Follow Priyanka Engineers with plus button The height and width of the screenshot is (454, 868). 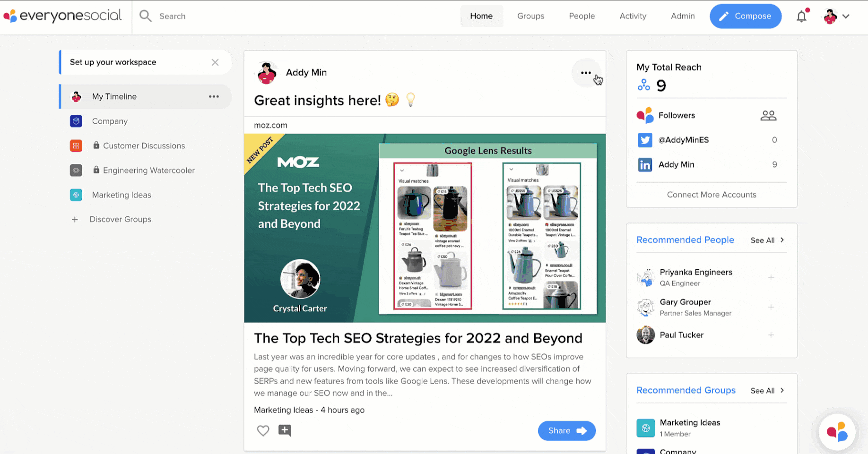click(771, 277)
